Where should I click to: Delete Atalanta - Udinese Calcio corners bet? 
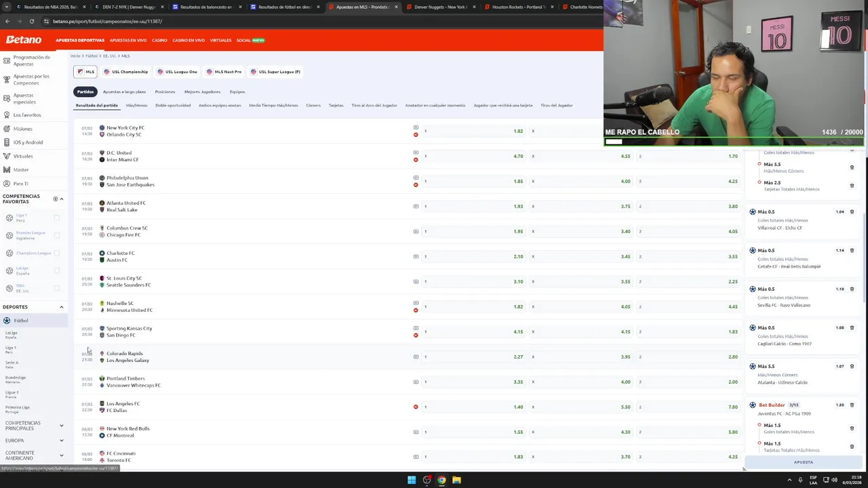click(x=852, y=367)
